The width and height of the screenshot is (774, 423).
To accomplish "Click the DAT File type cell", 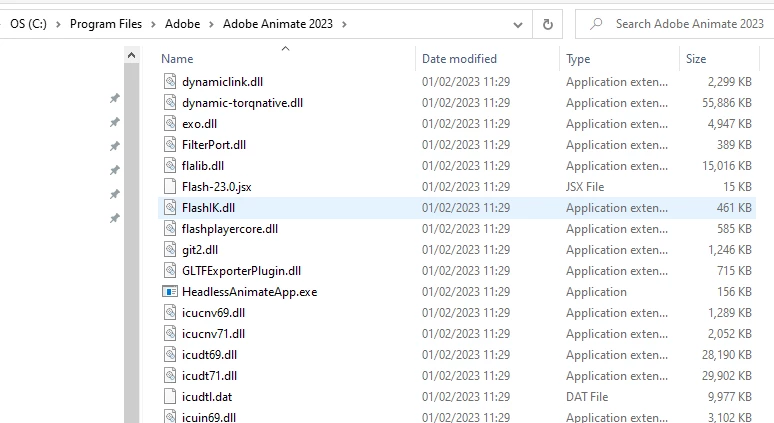I will tap(587, 396).
